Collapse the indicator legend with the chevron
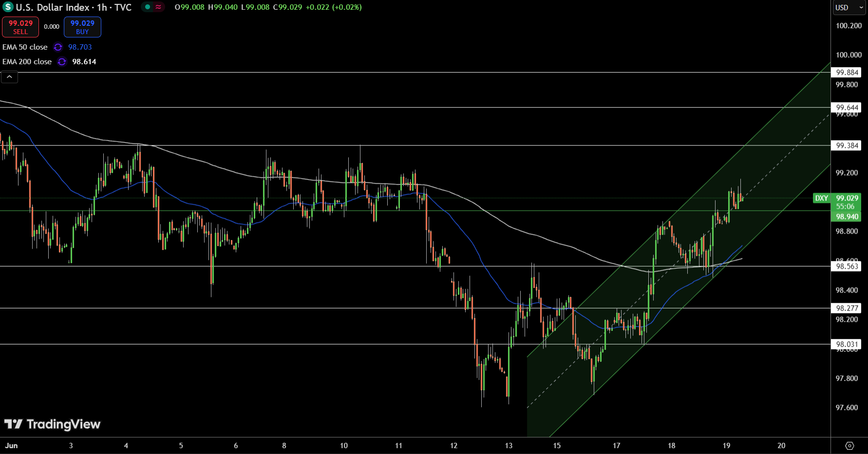Viewport: 868px width, 454px height. [9, 77]
